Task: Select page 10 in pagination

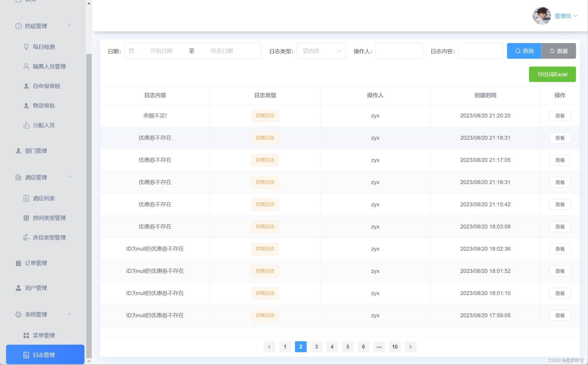Action: (x=395, y=347)
